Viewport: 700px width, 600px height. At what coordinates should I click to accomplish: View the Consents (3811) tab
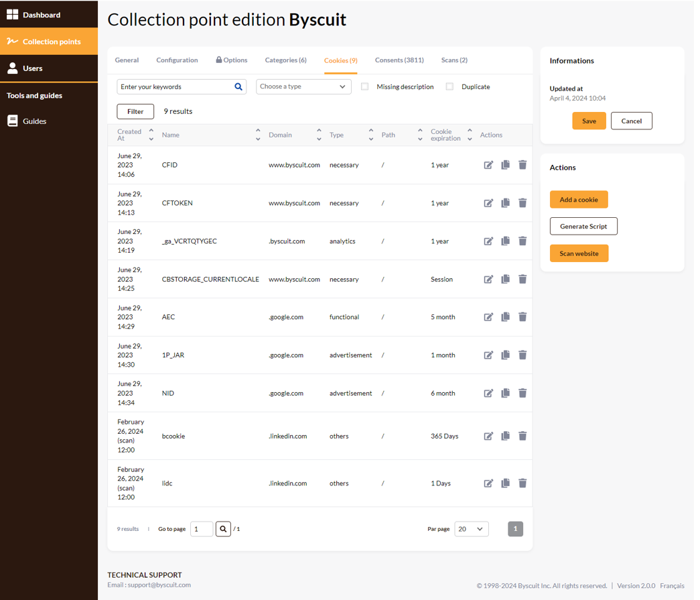[399, 60]
